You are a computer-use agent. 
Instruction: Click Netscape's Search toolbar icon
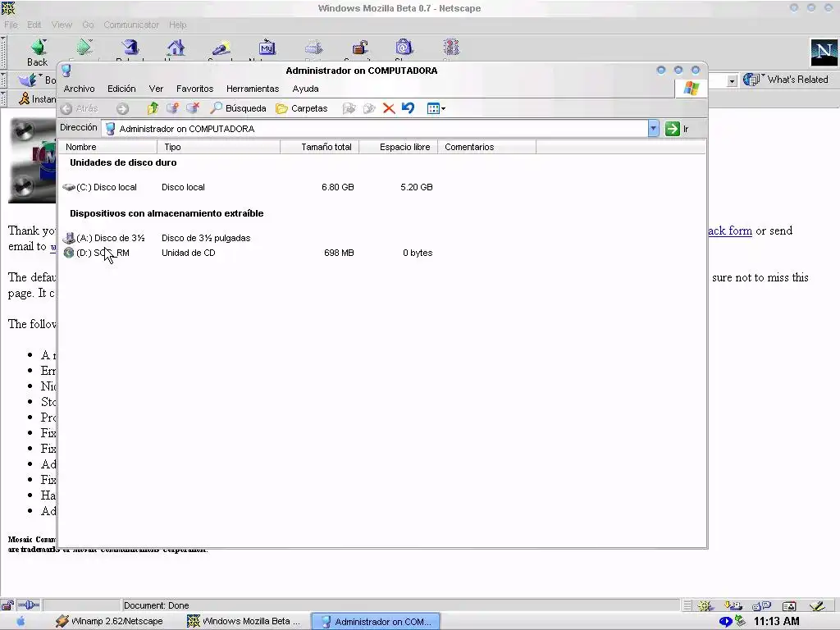(x=221, y=49)
